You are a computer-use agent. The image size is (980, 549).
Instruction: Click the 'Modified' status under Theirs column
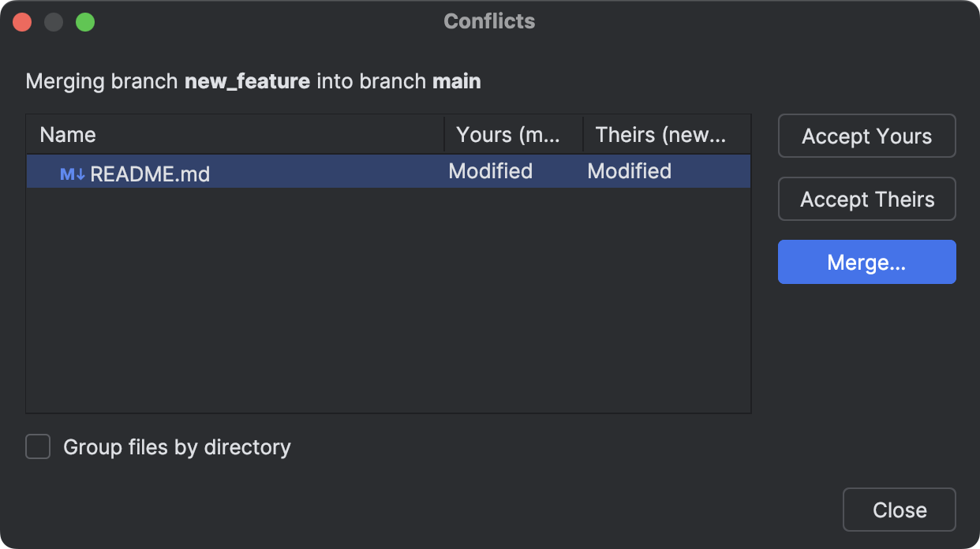(x=628, y=171)
